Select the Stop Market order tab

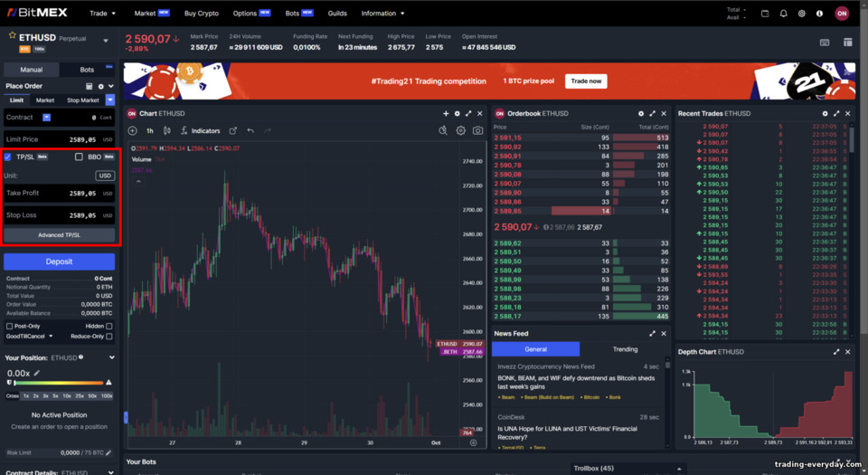point(83,100)
